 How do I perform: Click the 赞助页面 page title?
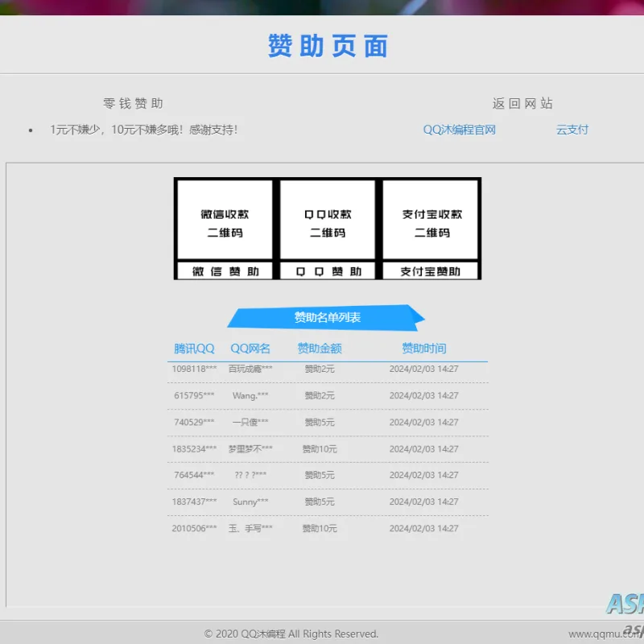328,46
